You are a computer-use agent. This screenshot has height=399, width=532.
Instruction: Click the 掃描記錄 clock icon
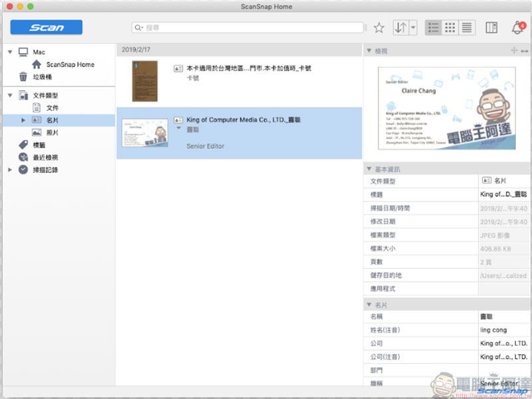[x=23, y=170]
